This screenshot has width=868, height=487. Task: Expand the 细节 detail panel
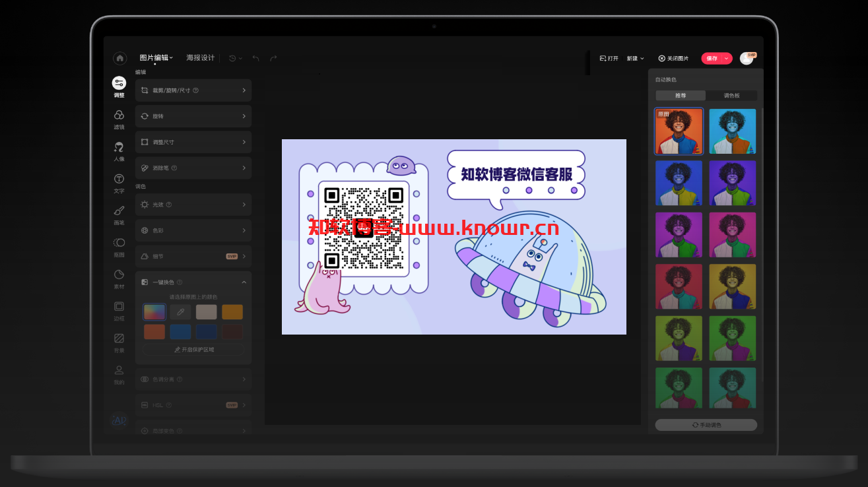[x=193, y=256]
